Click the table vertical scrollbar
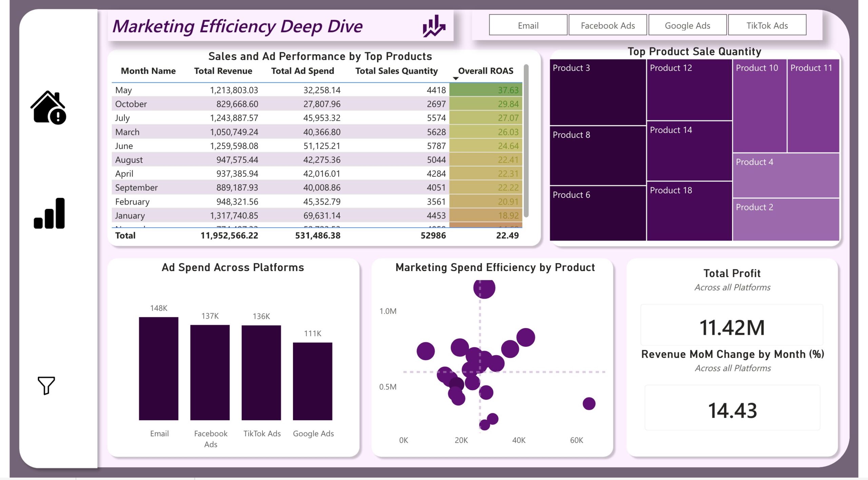868x480 pixels. pos(526,141)
